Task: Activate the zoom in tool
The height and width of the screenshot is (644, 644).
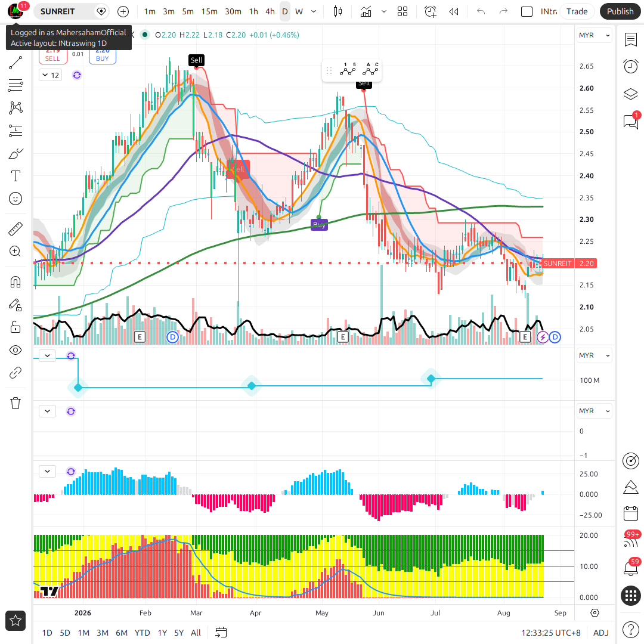Action: (15, 252)
